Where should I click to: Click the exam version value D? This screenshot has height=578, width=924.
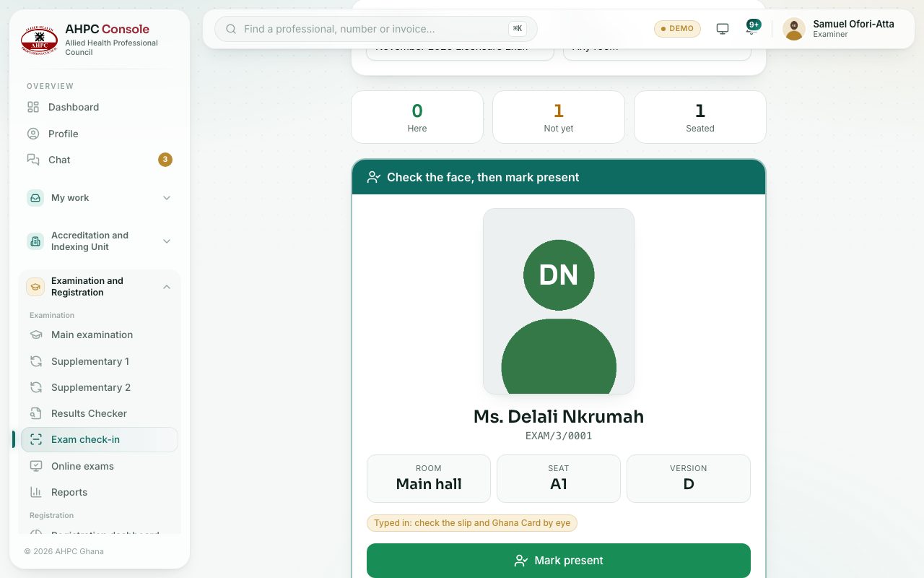point(689,484)
